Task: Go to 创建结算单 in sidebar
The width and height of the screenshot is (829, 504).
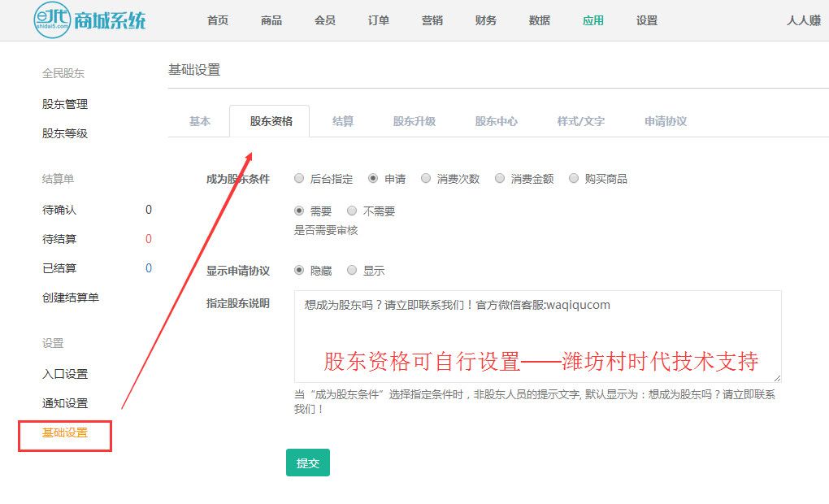Action: click(x=71, y=298)
